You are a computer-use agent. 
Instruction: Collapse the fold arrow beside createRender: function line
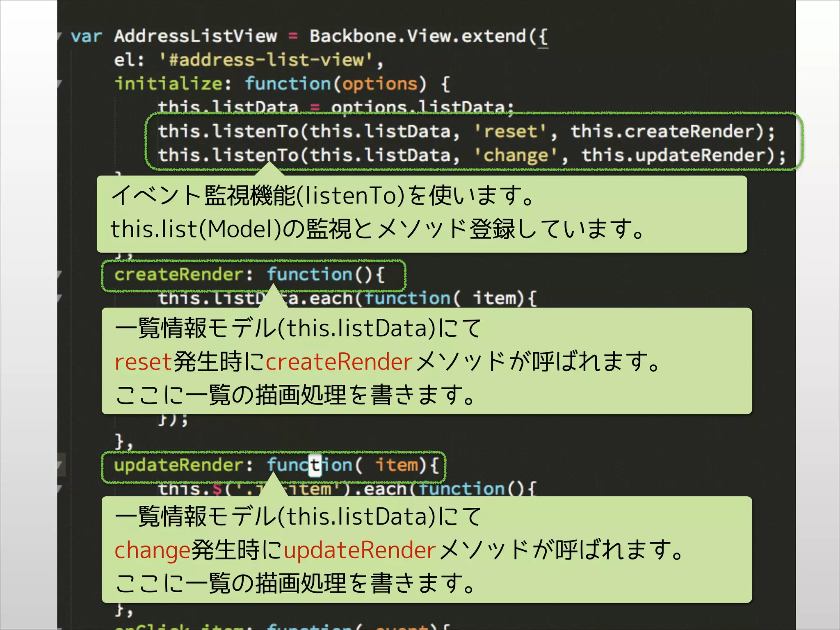pos(59,274)
